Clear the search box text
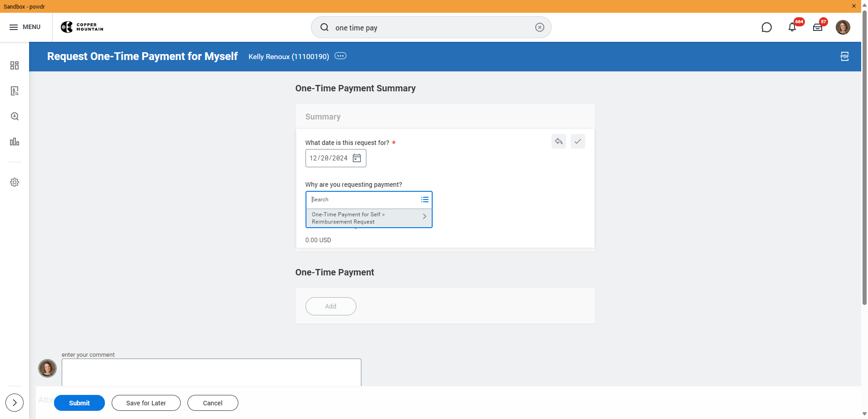The width and height of the screenshot is (868, 419). tap(539, 27)
